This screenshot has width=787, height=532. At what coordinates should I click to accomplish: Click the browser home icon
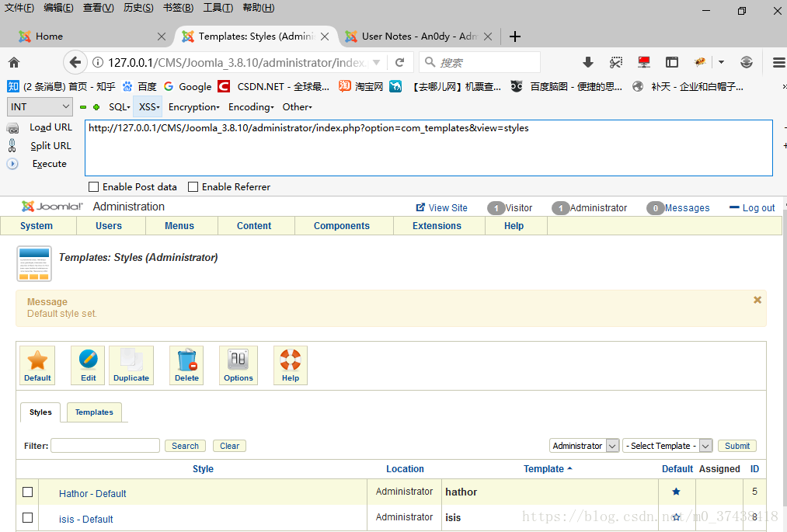click(14, 62)
